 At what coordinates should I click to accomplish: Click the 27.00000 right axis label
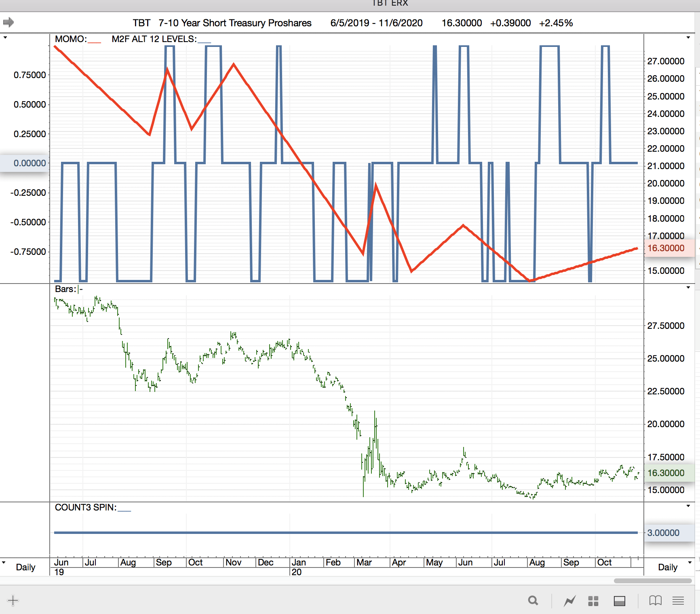click(666, 61)
